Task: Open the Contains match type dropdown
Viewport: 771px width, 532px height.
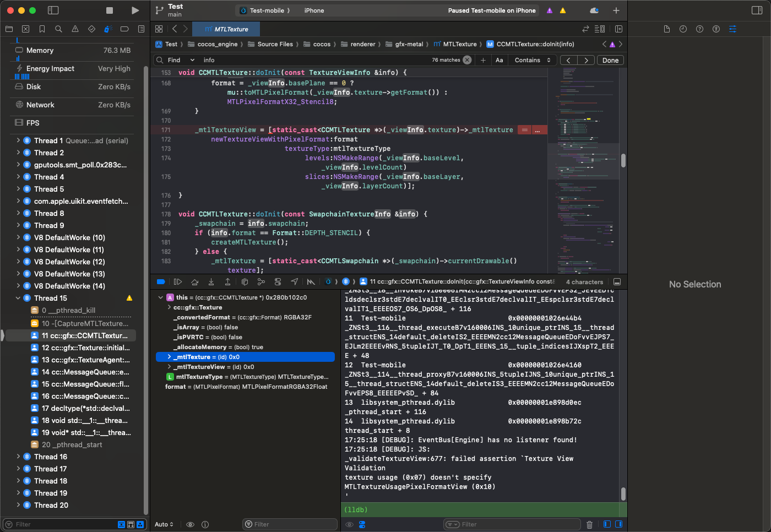Action: click(x=533, y=60)
